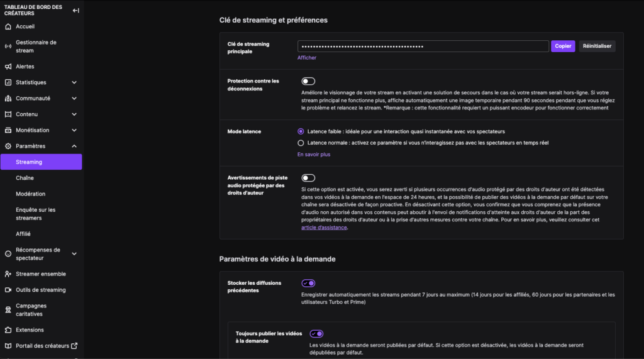
Task: Click the Alertes megaphone icon
Action: tap(8, 67)
